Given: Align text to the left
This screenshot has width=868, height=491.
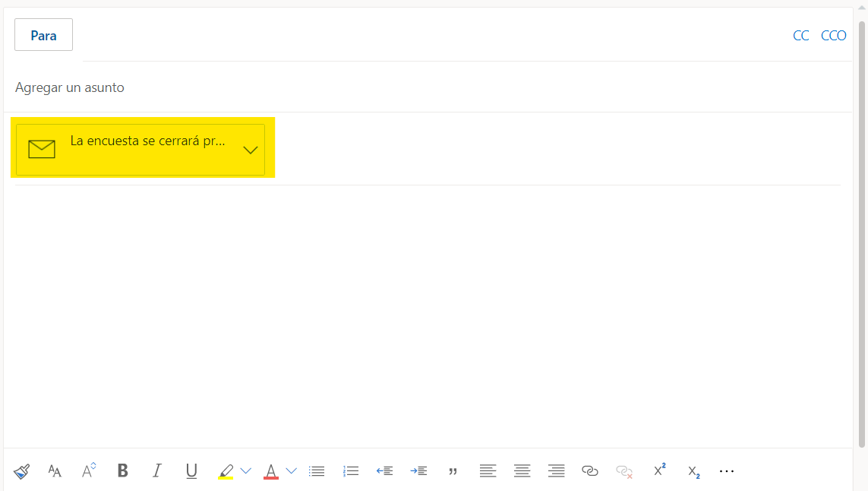Looking at the screenshot, I should [488, 471].
